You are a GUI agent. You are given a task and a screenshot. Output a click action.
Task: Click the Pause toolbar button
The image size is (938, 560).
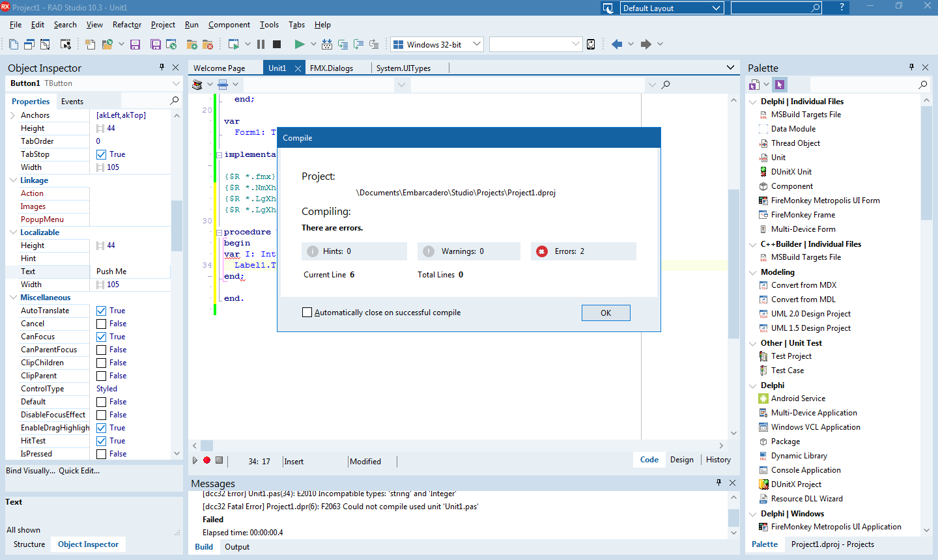coord(261,44)
